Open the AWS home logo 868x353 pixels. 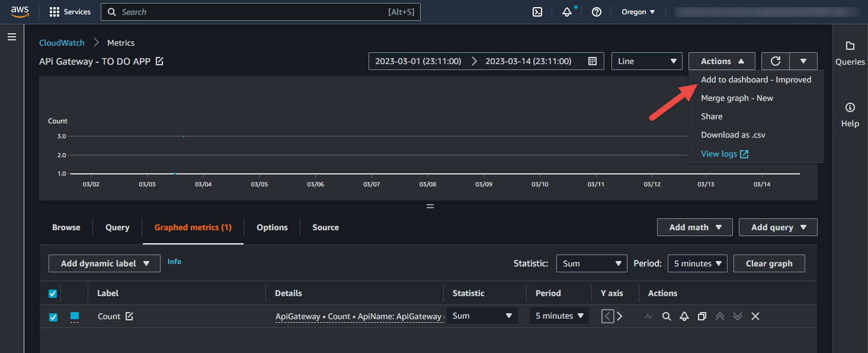(x=20, y=12)
